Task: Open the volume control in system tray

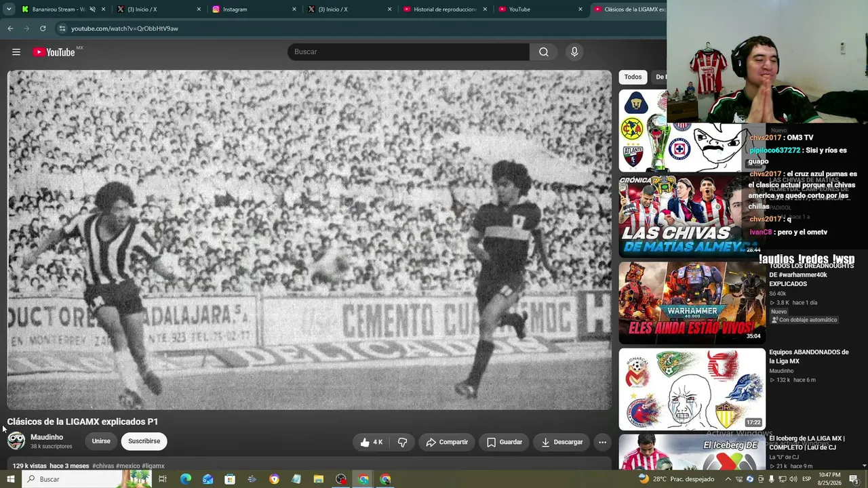Action: tap(793, 479)
